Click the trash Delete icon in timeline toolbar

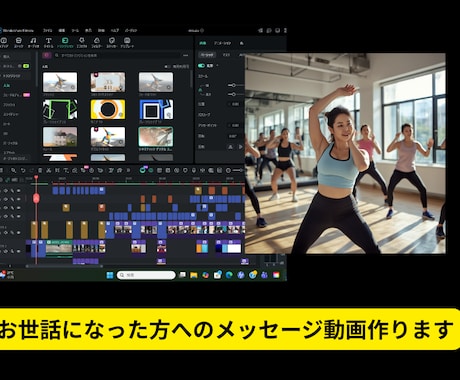[40, 170]
